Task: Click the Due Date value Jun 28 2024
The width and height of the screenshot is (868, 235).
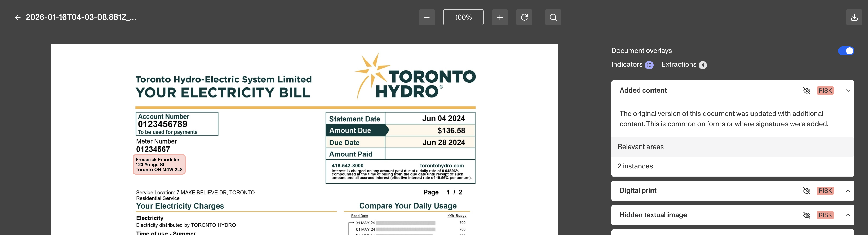Action: pyautogui.click(x=444, y=142)
